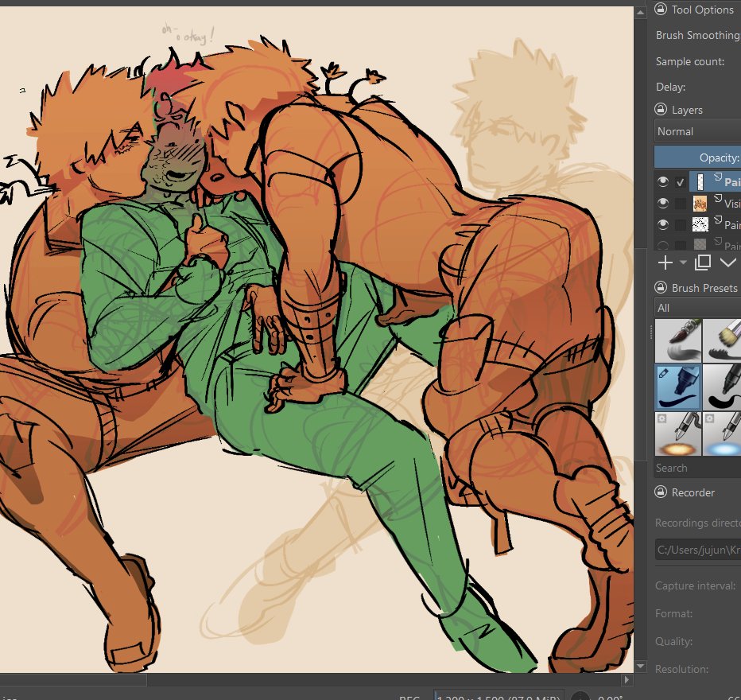
Task: Lock the Tool Options docker
Action: (660, 9)
